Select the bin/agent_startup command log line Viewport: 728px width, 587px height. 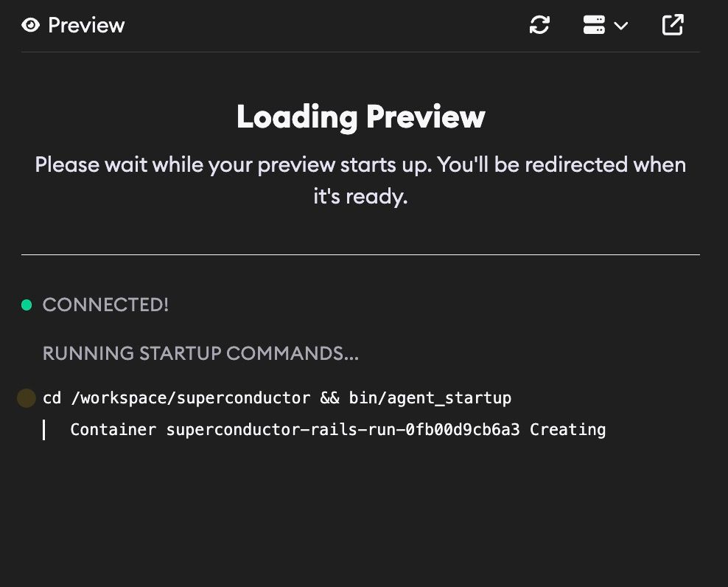pos(277,397)
